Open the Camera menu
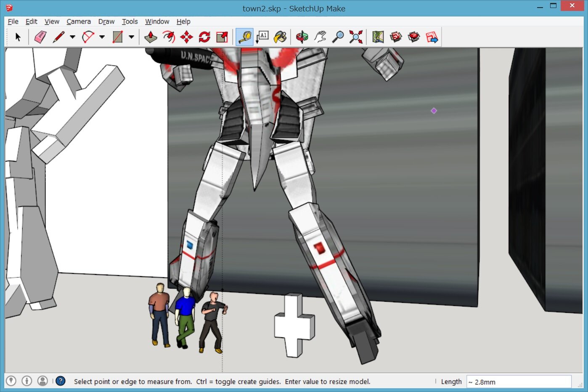The height and width of the screenshot is (392, 588). pos(79,21)
